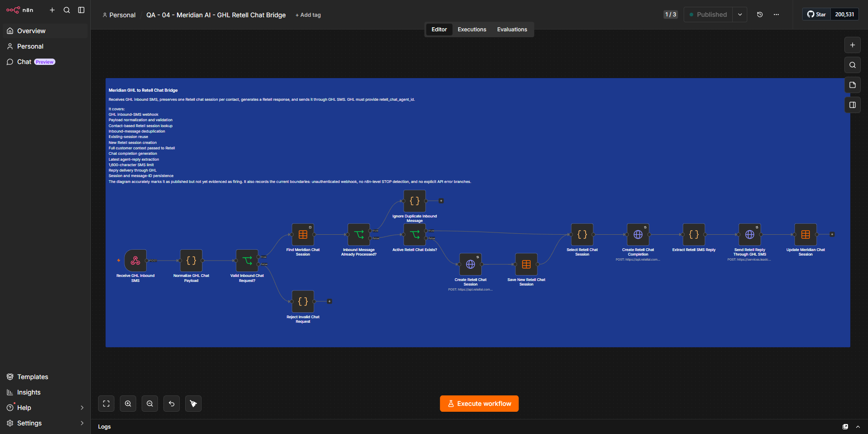The image size is (868, 434).
Task: Zoom out on the canvas
Action: click(150, 404)
